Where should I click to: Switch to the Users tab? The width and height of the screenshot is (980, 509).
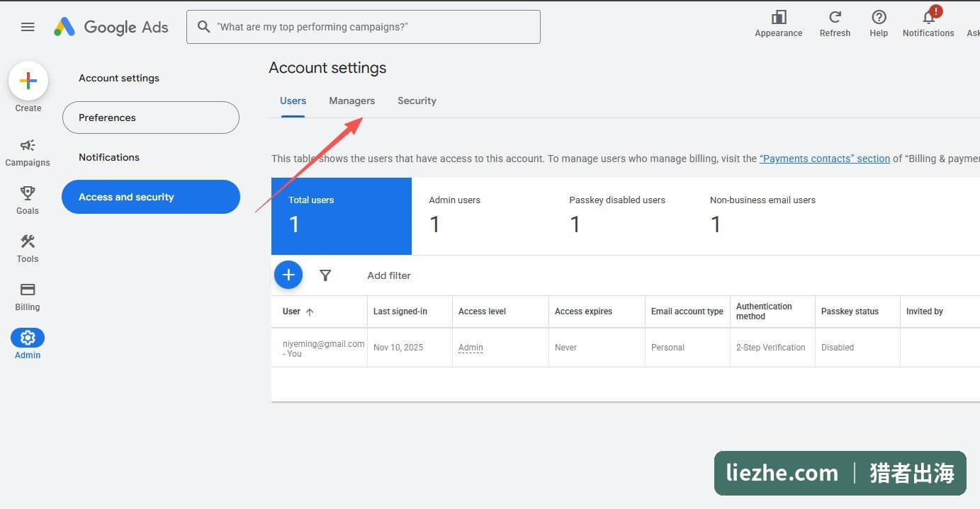click(x=293, y=101)
